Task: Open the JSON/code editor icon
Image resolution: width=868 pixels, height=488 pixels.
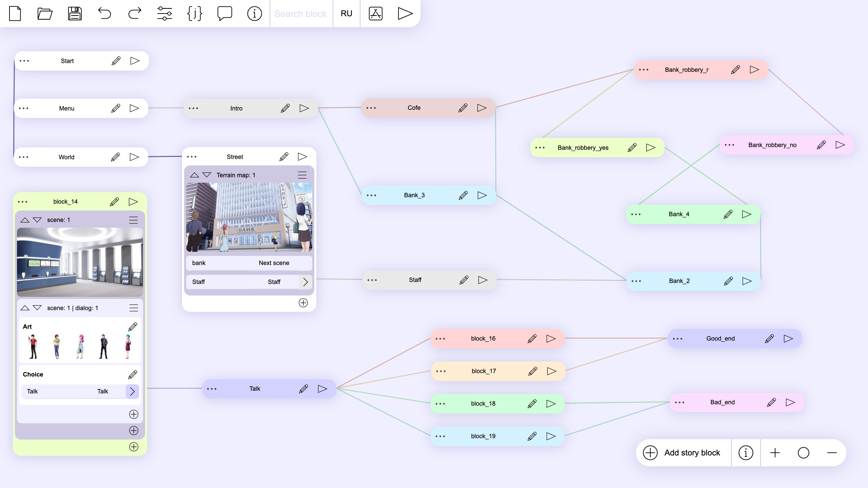Action: 194,13
